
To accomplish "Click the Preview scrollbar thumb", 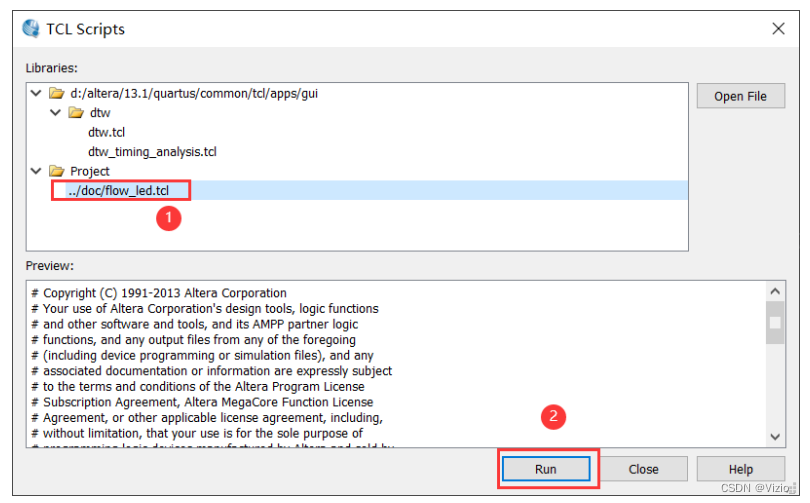I will [x=775, y=323].
